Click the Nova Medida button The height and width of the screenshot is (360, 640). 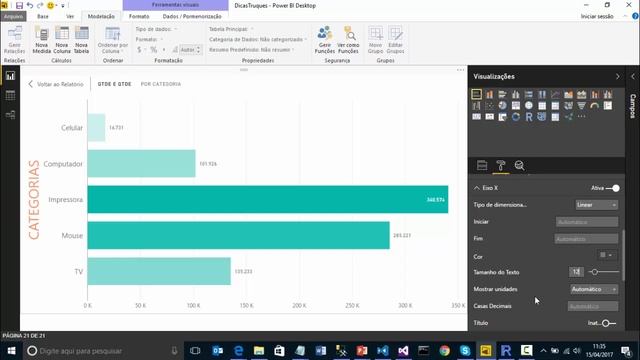point(42,40)
